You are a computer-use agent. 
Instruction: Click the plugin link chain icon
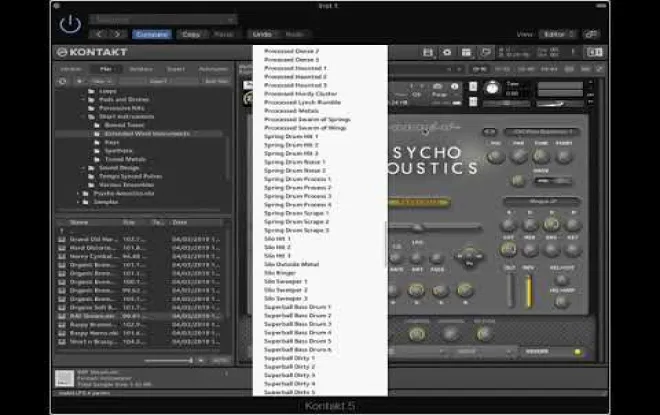591,34
